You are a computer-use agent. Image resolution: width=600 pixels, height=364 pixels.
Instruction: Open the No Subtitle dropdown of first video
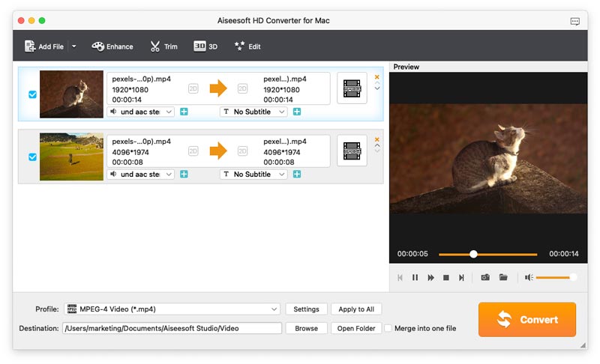coord(253,112)
